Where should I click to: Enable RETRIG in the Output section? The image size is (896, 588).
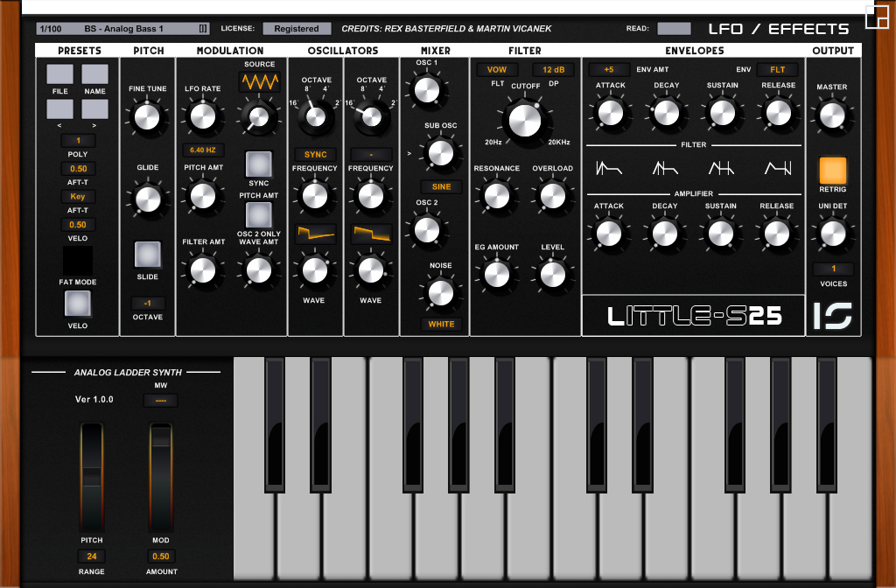click(833, 171)
